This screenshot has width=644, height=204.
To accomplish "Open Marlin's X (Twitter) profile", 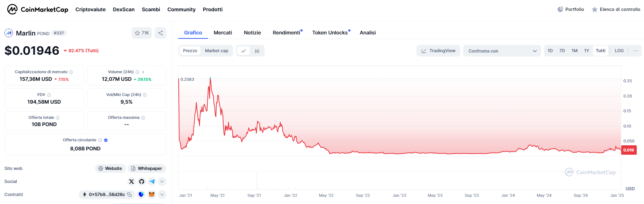I will pyautogui.click(x=132, y=182).
